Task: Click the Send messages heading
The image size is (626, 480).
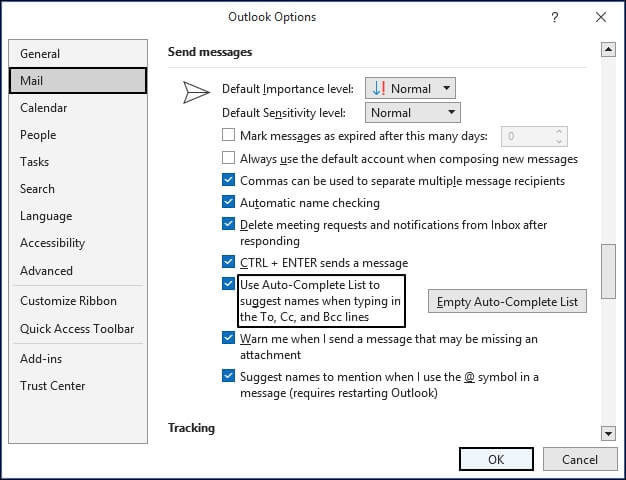Action: 210,52
